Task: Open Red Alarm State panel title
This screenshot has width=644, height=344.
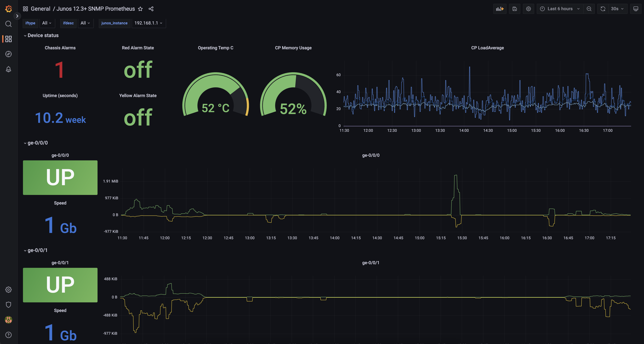Action: pyautogui.click(x=138, y=48)
